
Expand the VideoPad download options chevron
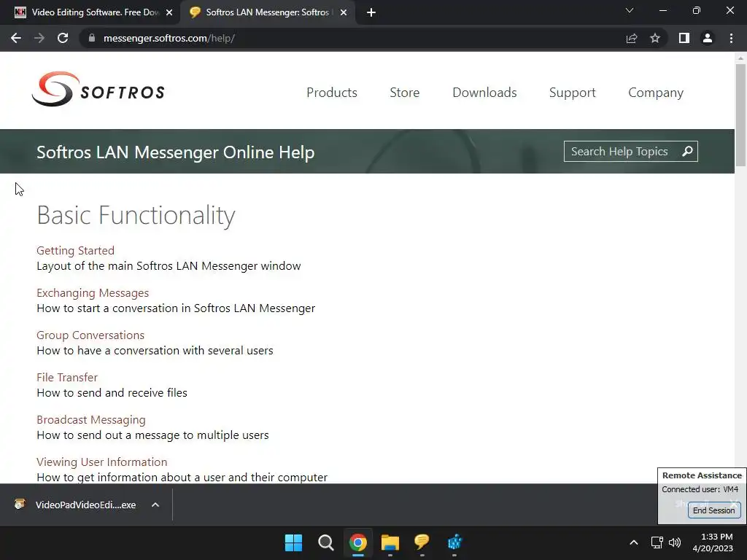(x=155, y=505)
